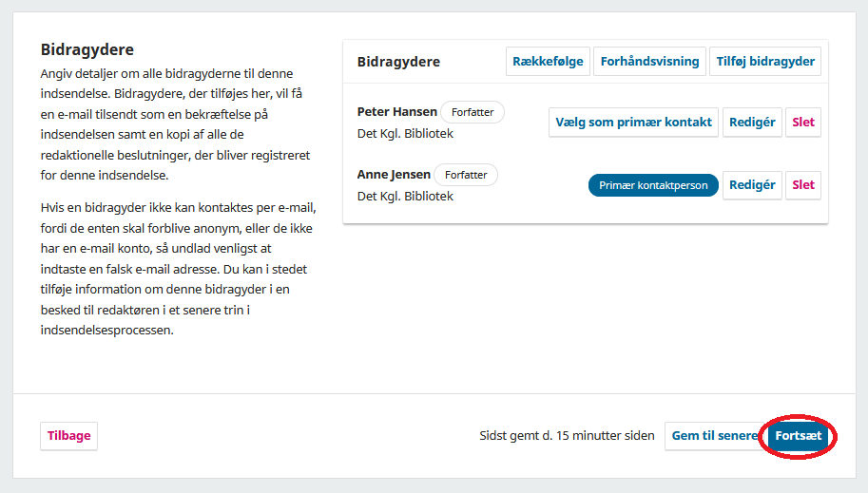
Task: Click the Primær kontaktperson badge
Action: coord(653,185)
